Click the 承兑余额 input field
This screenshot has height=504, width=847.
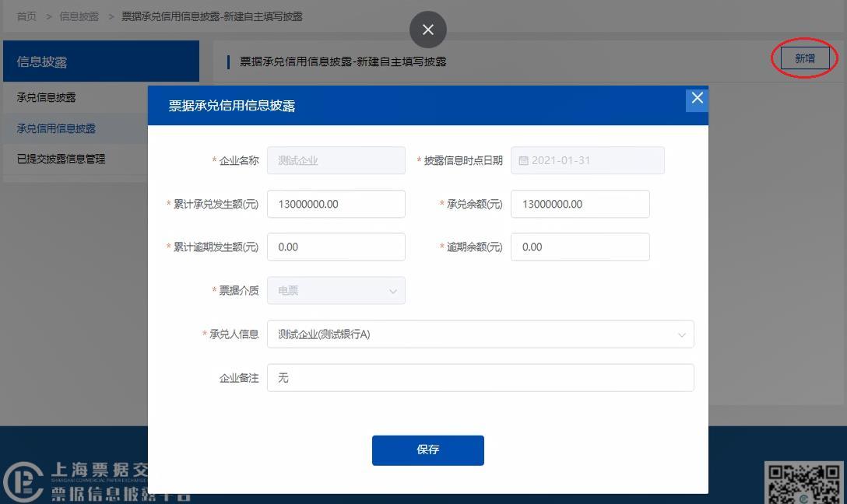[579, 204]
